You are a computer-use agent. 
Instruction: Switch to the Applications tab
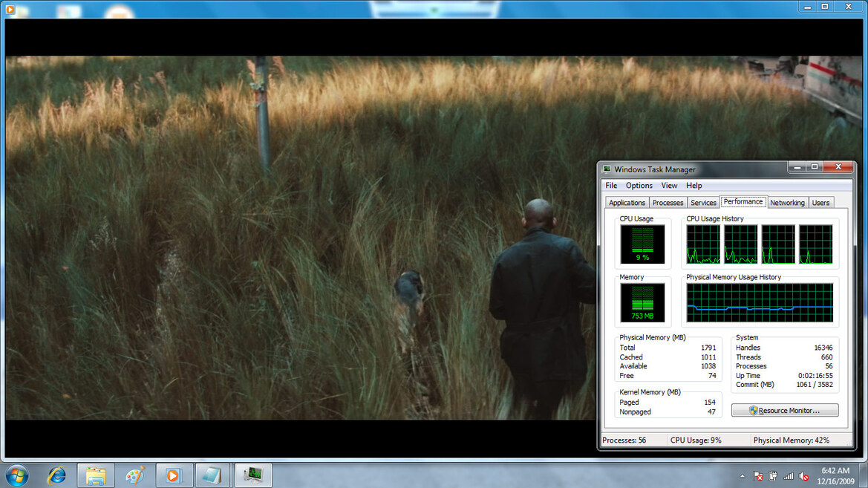pos(627,203)
